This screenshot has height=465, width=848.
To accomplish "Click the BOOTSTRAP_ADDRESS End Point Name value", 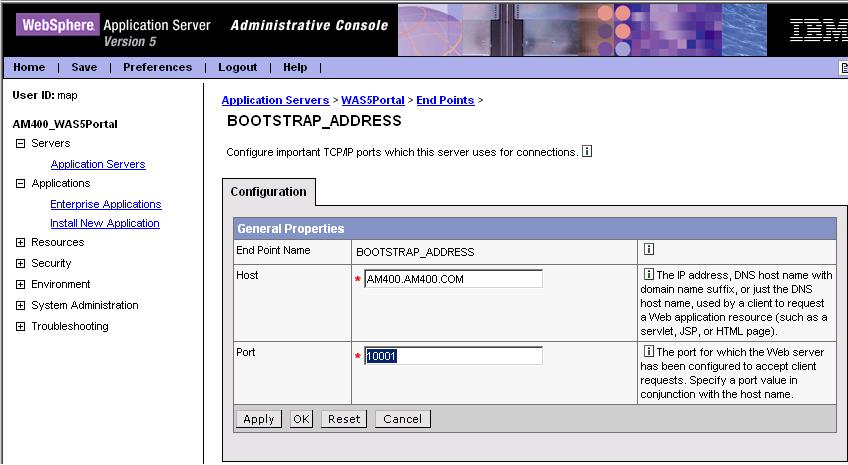I will (x=415, y=252).
